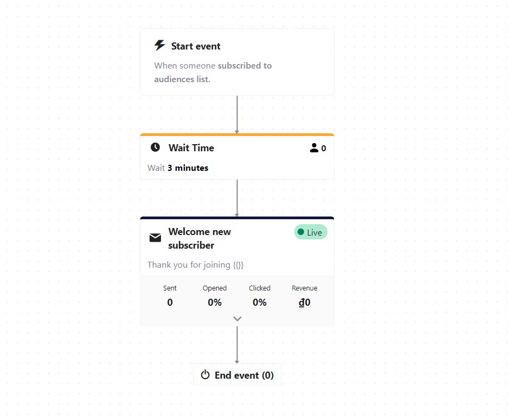Click the "Wait 3 minutes" duration text
This screenshot has height=420, width=508.
click(178, 168)
